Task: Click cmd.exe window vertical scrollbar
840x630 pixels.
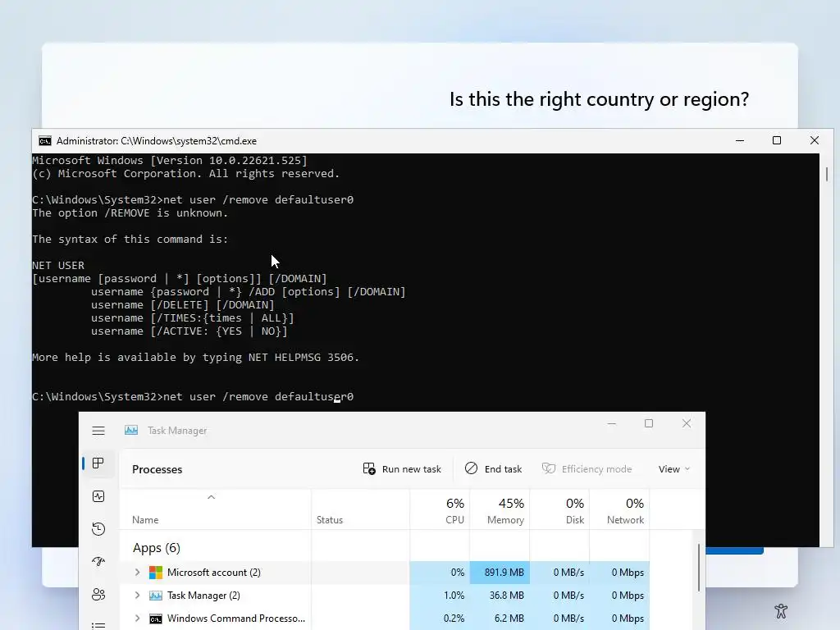Action: pyautogui.click(x=827, y=174)
